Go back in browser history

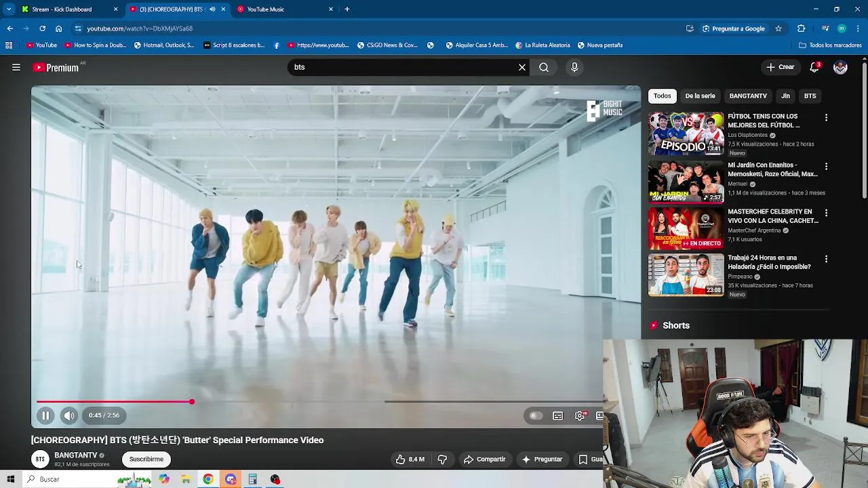(x=10, y=28)
